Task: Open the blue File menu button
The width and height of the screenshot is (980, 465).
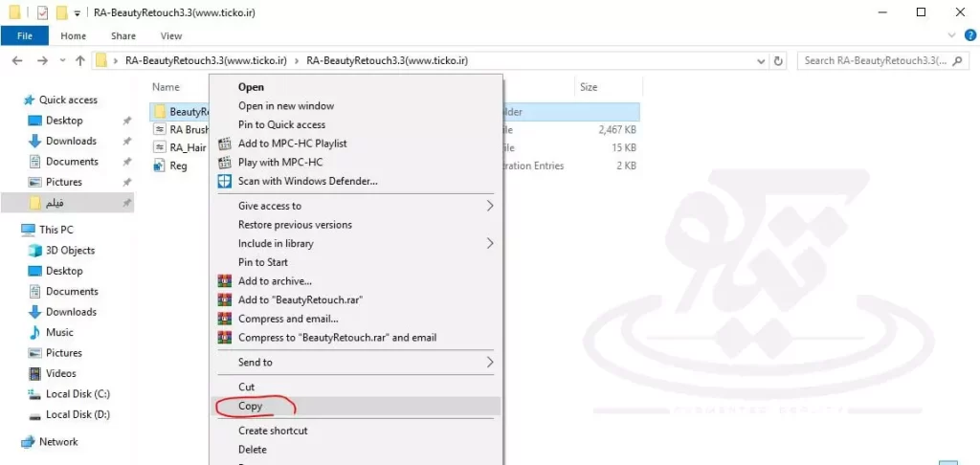Action: (25, 36)
